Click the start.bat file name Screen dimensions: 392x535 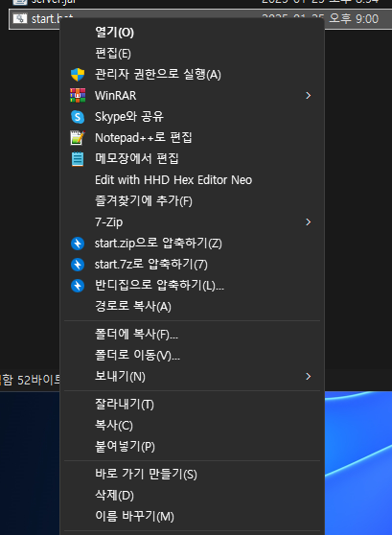point(52,19)
